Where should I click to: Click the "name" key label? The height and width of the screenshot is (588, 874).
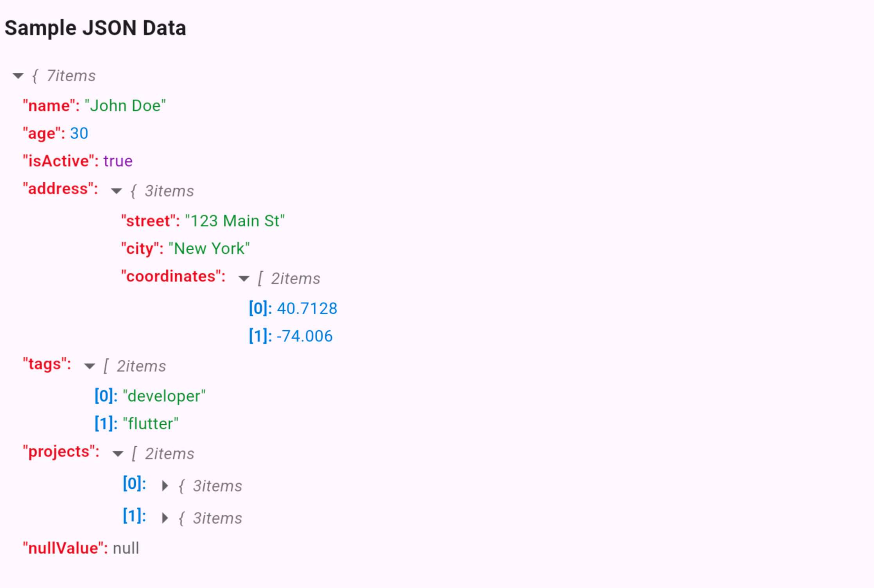pos(51,106)
